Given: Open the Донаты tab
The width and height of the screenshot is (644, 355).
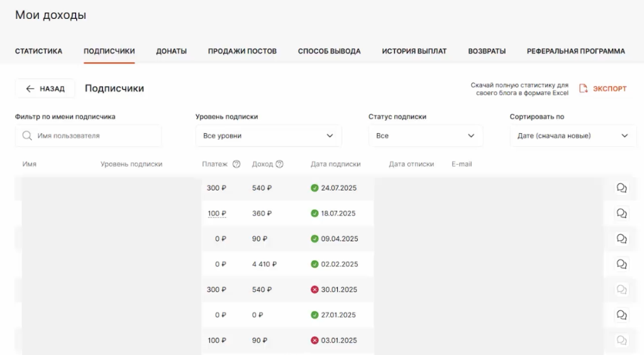Looking at the screenshot, I should [171, 52].
